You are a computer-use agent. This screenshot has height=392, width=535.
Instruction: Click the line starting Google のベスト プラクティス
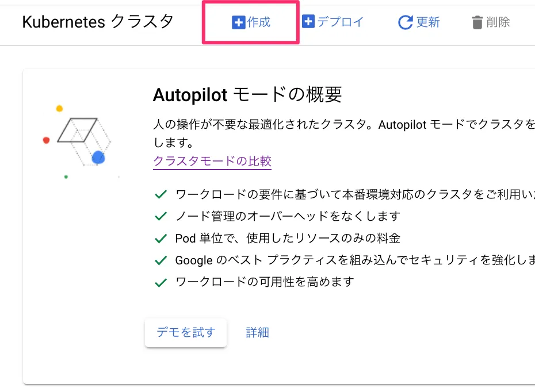[355, 260]
